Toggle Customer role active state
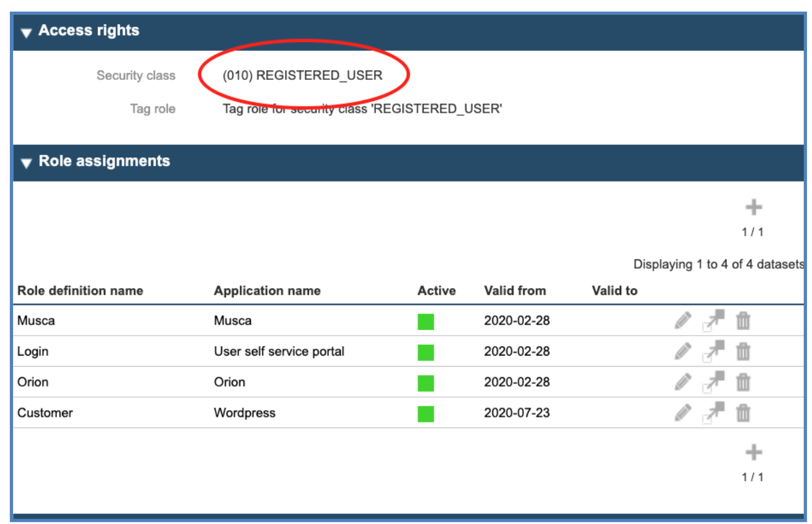 tap(425, 413)
